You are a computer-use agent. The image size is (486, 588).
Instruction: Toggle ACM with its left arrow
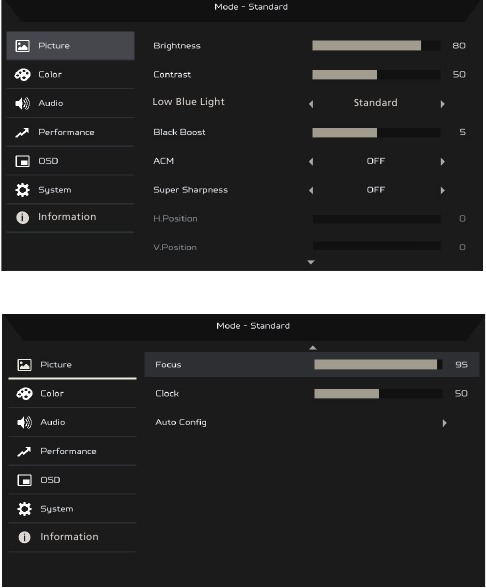click(x=311, y=162)
